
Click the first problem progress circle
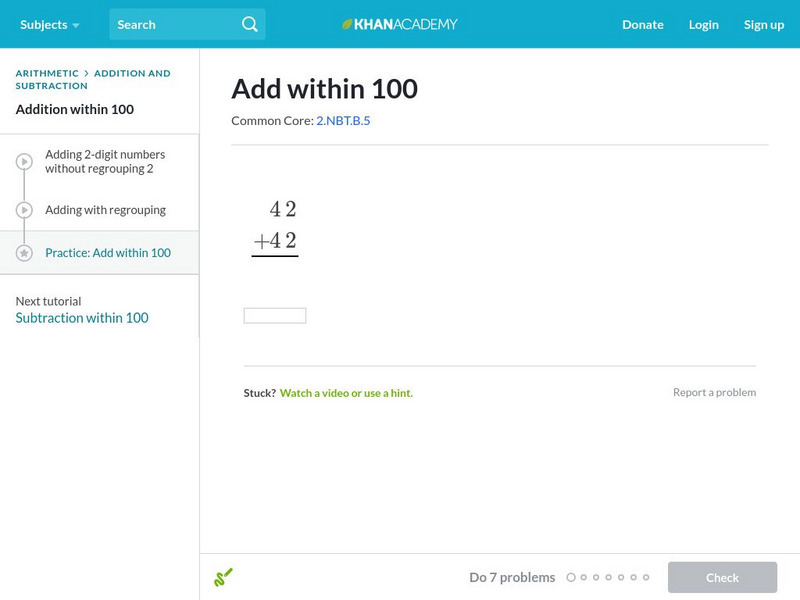tap(571, 577)
